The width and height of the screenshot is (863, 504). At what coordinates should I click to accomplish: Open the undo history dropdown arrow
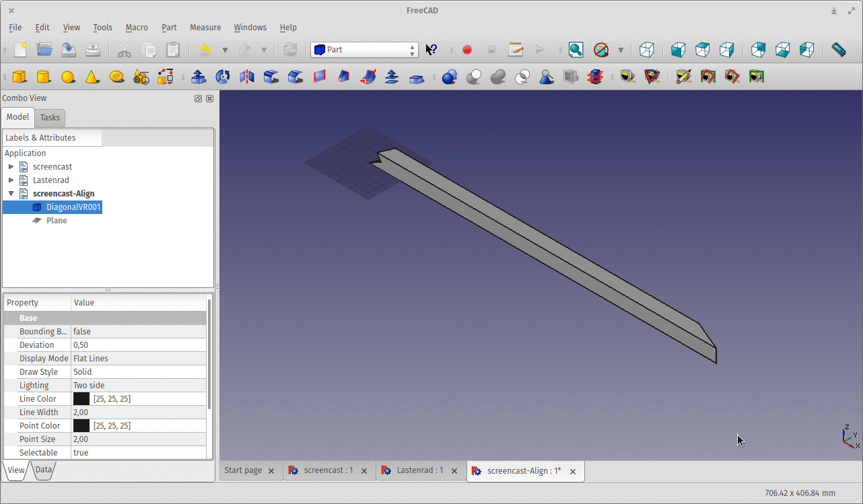[225, 50]
